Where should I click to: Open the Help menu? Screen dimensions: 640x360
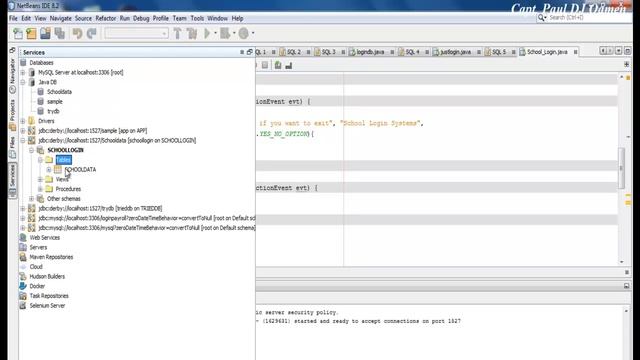(237, 18)
